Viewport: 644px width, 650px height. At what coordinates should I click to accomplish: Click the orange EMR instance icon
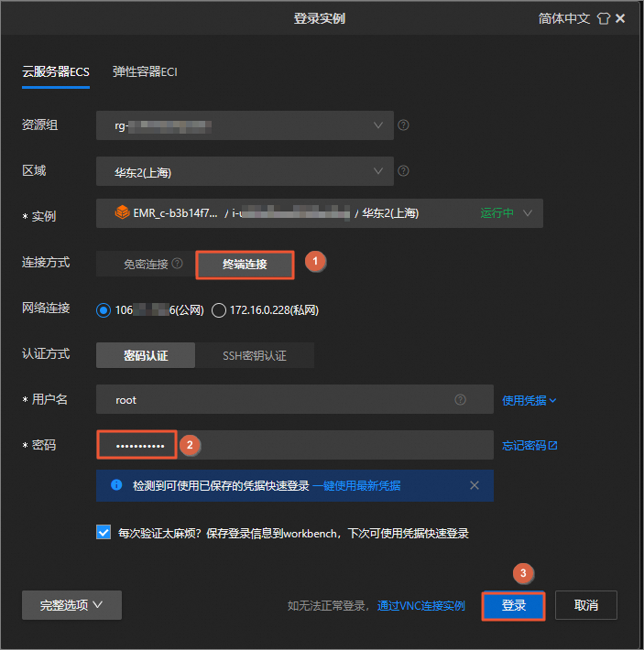point(122,212)
